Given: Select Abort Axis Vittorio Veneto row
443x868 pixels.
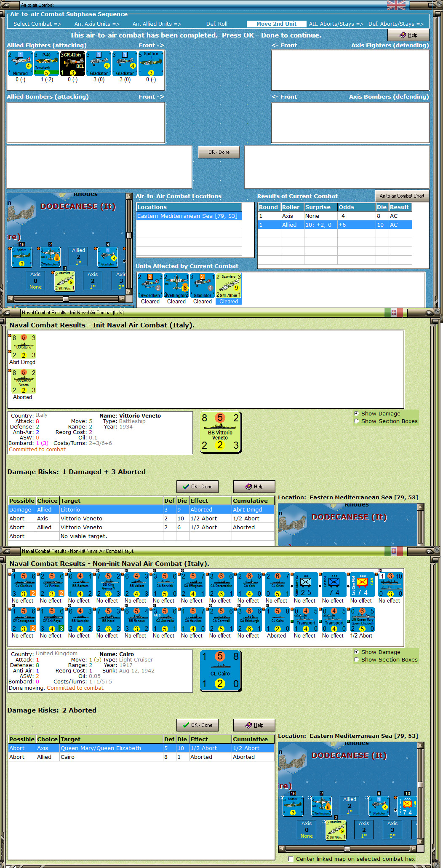Looking at the screenshot, I should [x=141, y=519].
